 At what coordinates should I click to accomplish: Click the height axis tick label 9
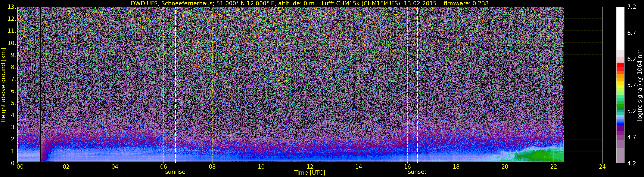tap(13, 55)
